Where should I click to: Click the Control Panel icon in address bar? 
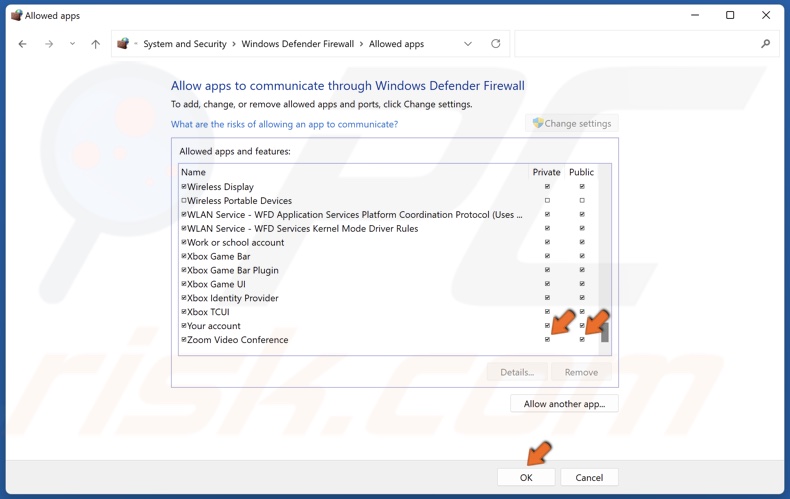tap(123, 44)
